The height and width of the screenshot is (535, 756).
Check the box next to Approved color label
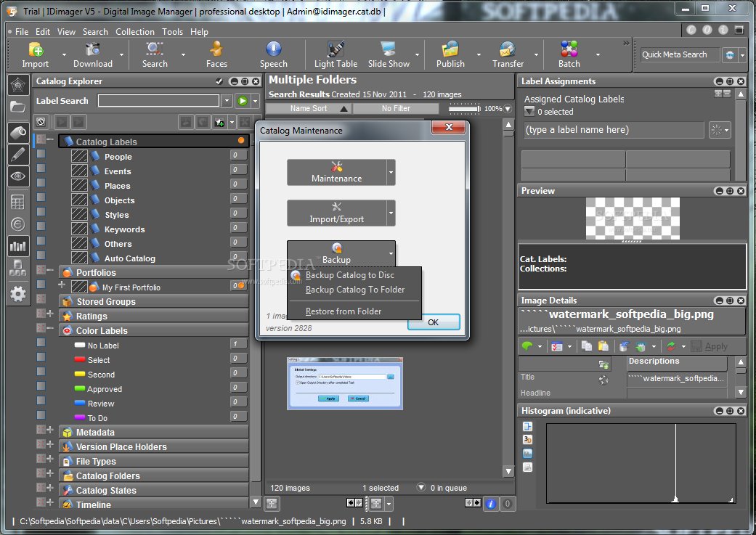click(x=41, y=386)
